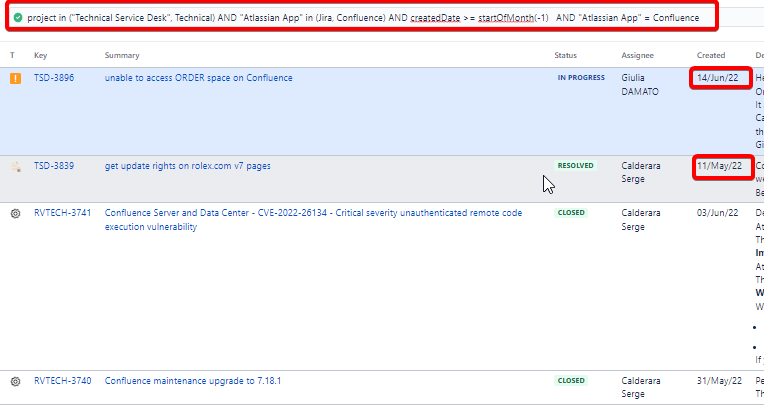Open 'Confluence maintenance upgrade to 7.18.1' summary
The width and height of the screenshot is (764, 412).
tap(193, 381)
